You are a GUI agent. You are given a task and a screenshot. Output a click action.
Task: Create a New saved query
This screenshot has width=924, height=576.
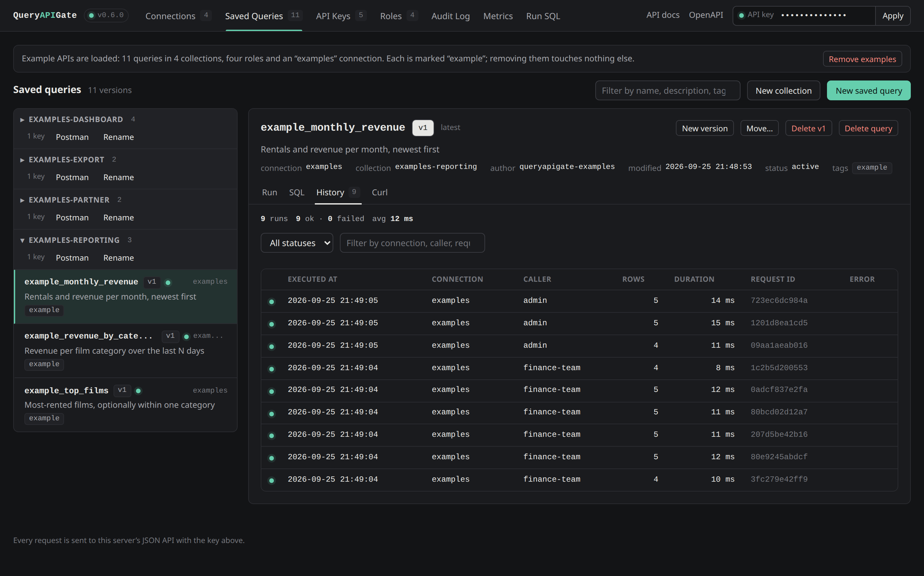[868, 90]
